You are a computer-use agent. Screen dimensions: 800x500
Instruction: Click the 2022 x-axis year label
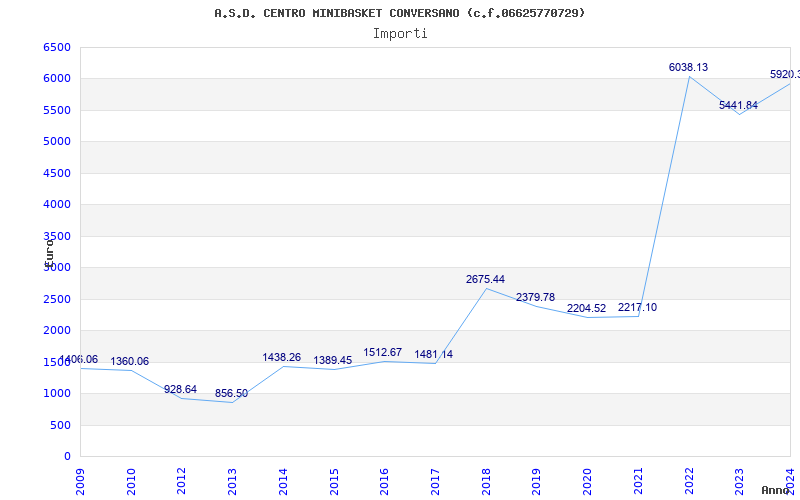click(689, 482)
